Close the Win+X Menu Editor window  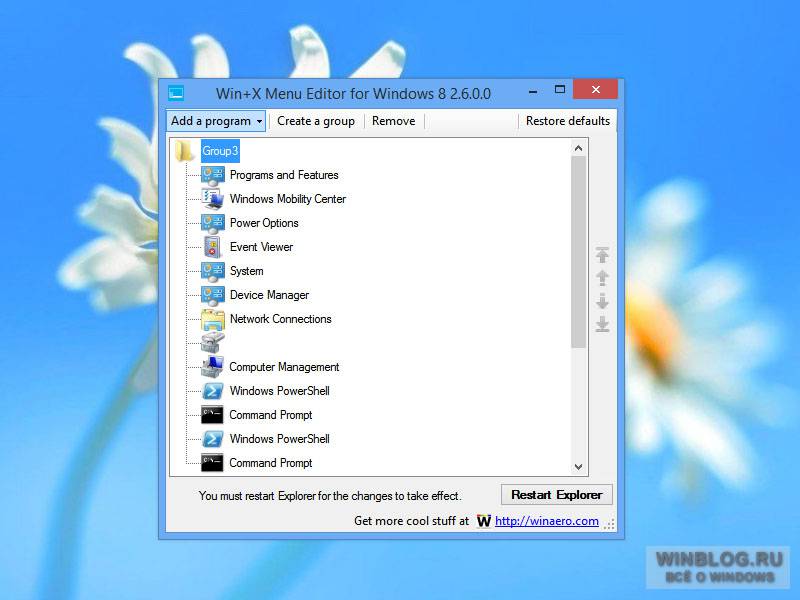coord(595,90)
